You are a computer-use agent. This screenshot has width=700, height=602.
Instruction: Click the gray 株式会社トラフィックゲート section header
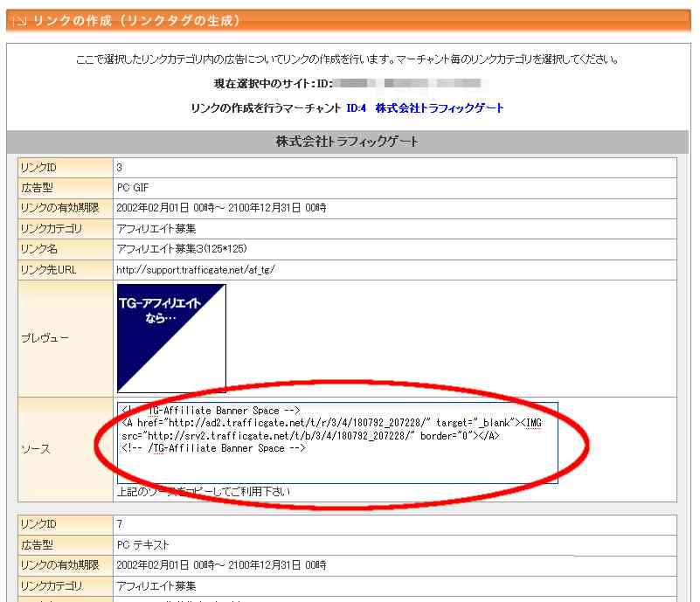point(347,142)
